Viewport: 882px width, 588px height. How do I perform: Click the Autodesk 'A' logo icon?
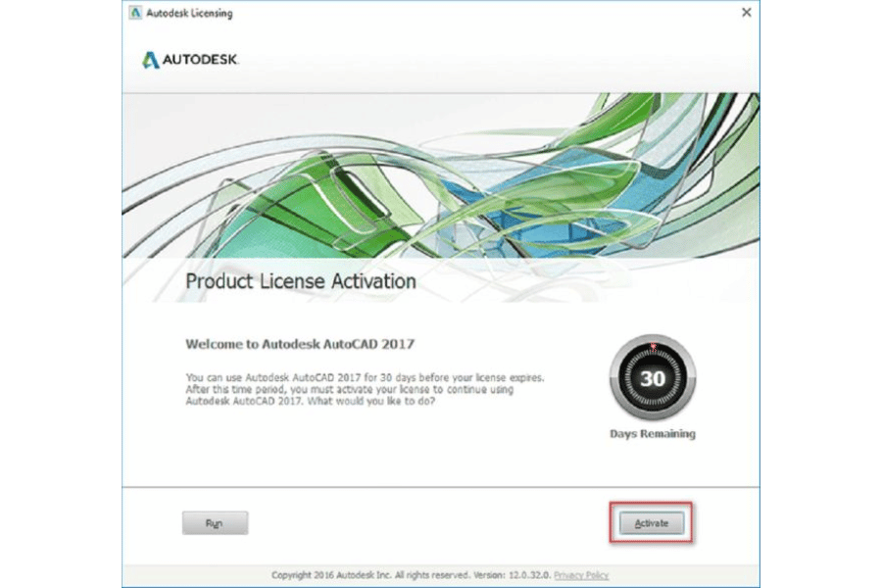pos(151,60)
